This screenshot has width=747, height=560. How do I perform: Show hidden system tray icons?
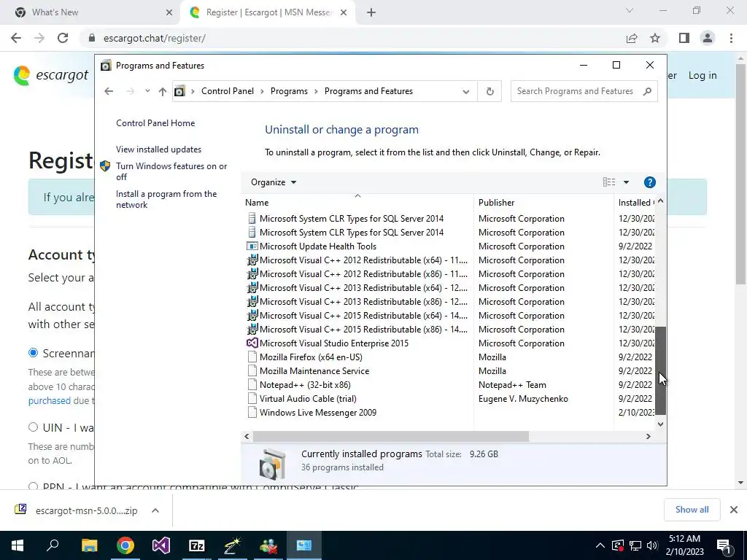click(600, 545)
